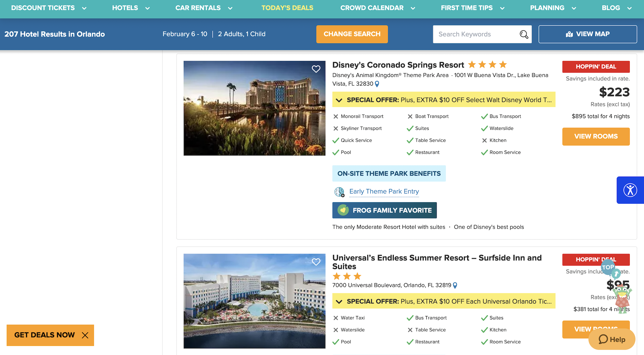Open the Help chat bubble
The height and width of the screenshot is (355, 644).
pyautogui.click(x=612, y=340)
